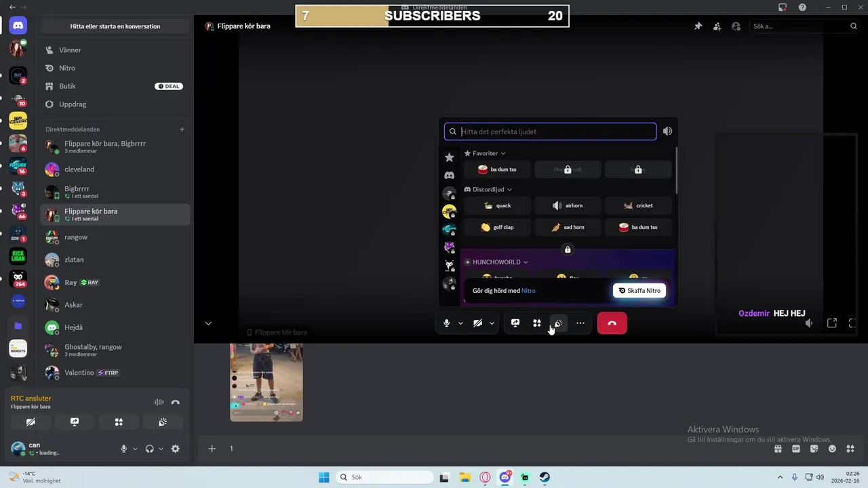Play the sad horn sound
Viewport: 868px width, 488px height.
coord(568,227)
